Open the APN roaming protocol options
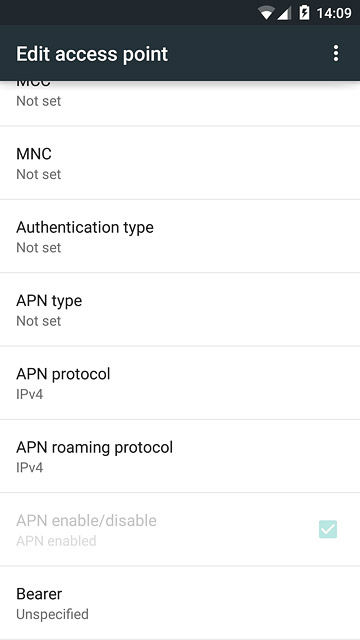Viewport: 360px width, 640px height. point(180,456)
